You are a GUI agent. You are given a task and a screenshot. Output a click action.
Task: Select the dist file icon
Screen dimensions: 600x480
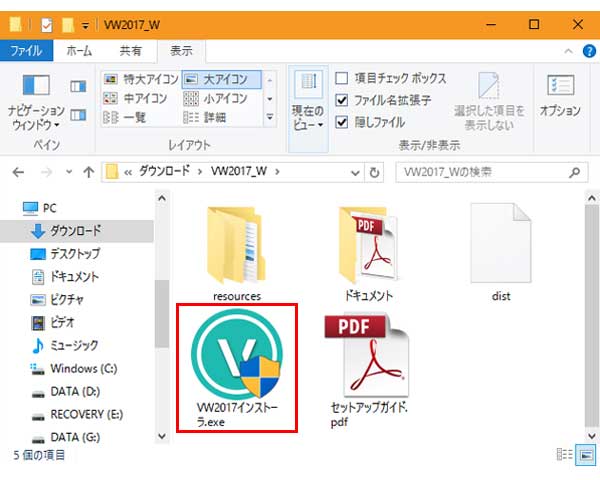tap(501, 243)
